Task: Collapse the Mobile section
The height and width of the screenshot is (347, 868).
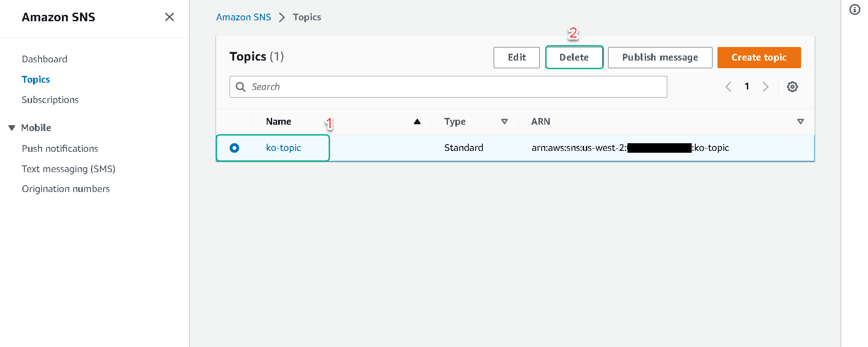Action: (x=12, y=128)
